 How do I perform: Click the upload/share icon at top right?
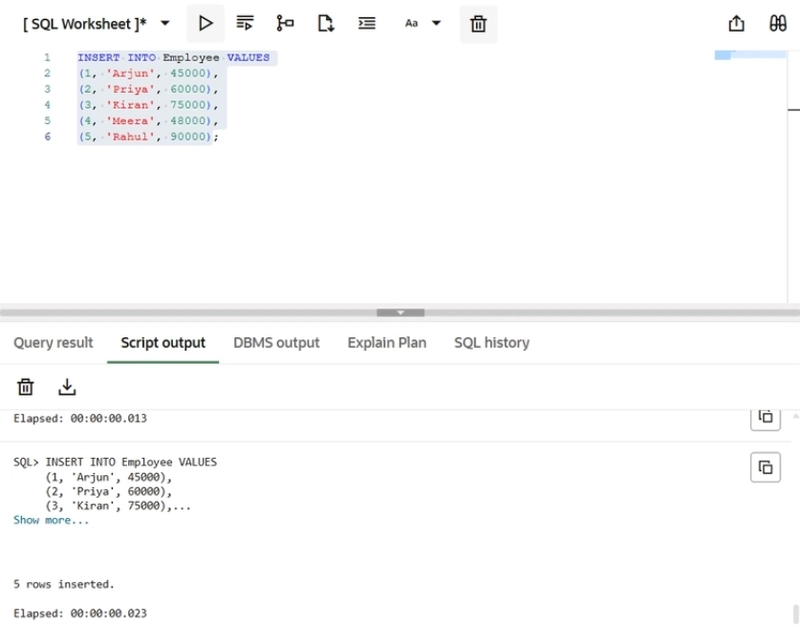737,23
